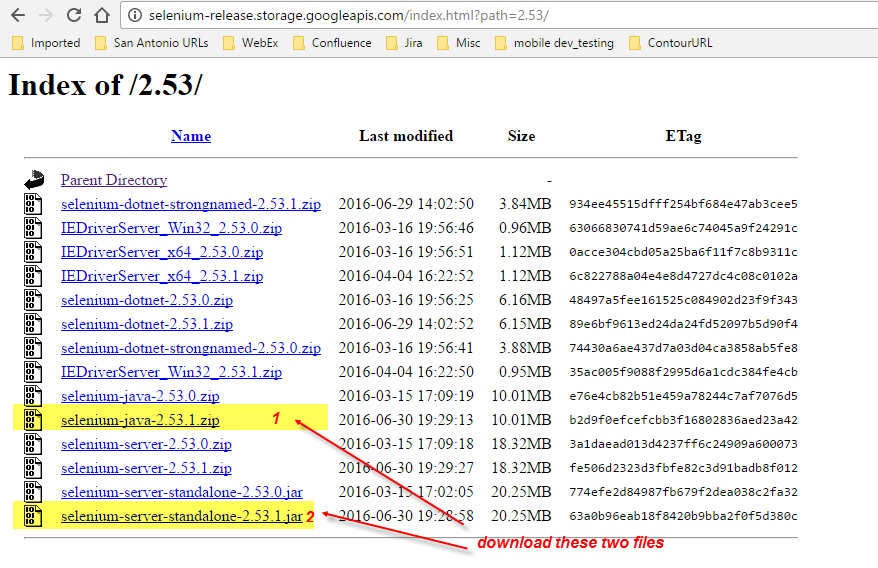Open the Misc bookmark folder
The height and width of the screenshot is (568, 878).
click(459, 43)
